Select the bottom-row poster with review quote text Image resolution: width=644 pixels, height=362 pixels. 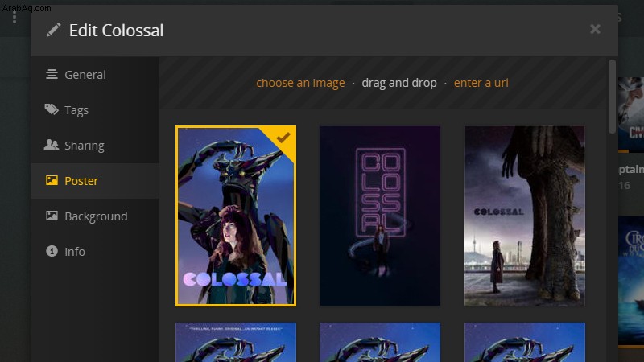point(236,343)
